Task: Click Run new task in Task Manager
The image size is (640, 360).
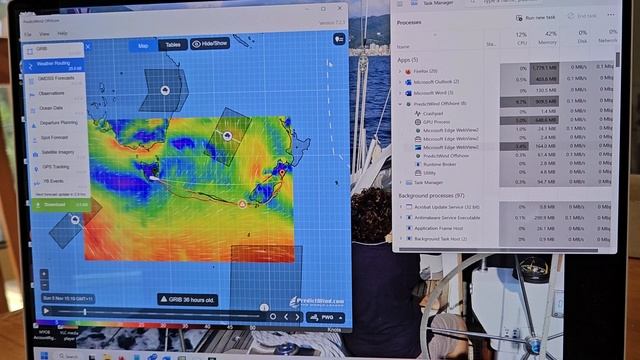Action: click(535, 18)
